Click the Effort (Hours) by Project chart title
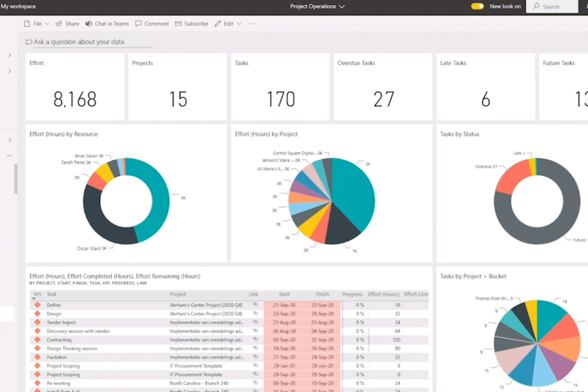The width and height of the screenshot is (588, 392). pos(266,134)
